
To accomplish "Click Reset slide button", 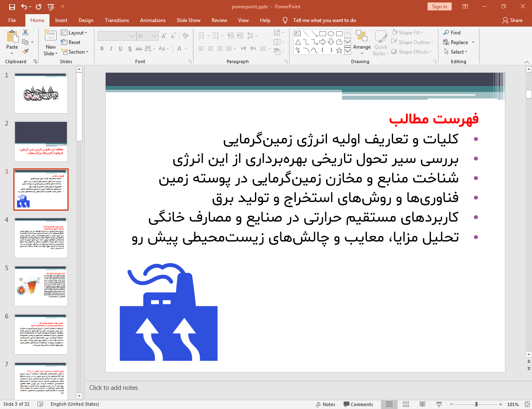I will point(71,42).
